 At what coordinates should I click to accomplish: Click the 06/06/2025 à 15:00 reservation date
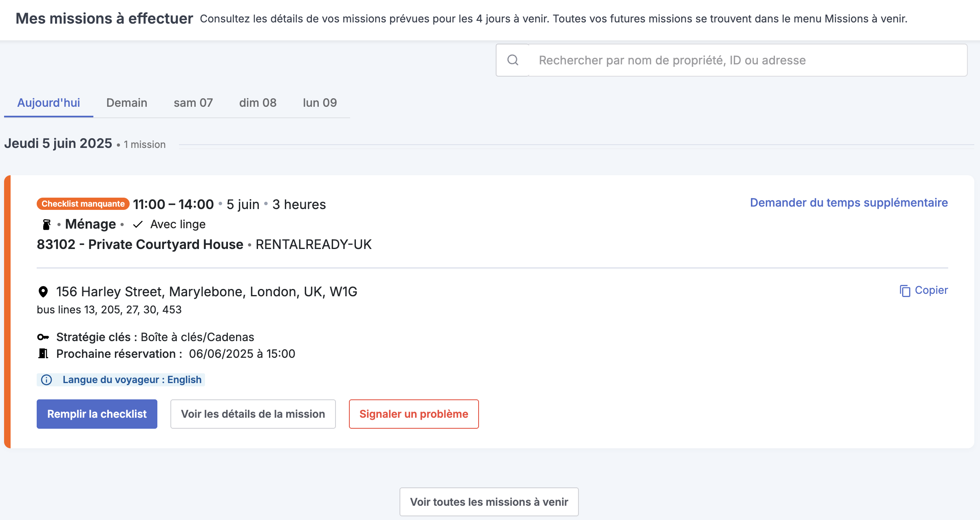242,354
